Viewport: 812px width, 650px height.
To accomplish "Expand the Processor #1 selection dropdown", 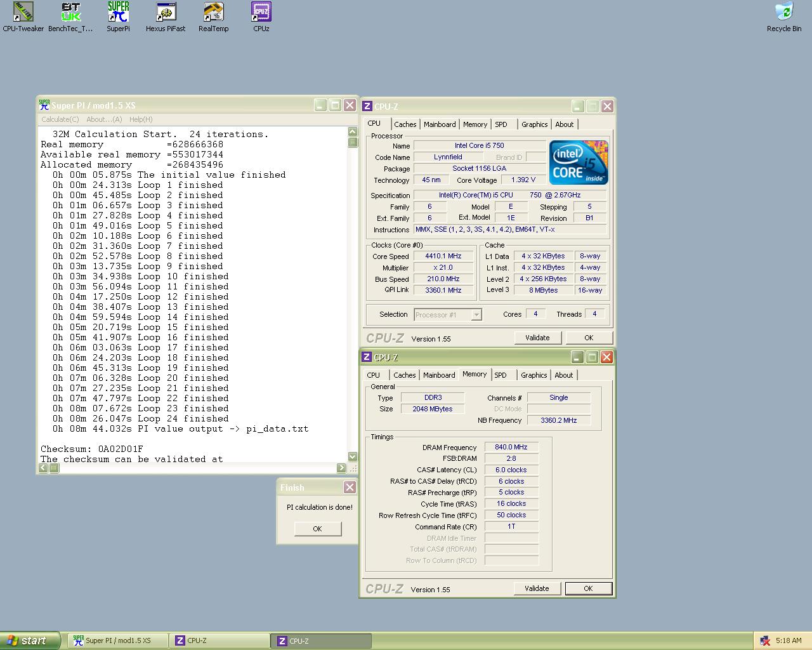I will [x=476, y=315].
